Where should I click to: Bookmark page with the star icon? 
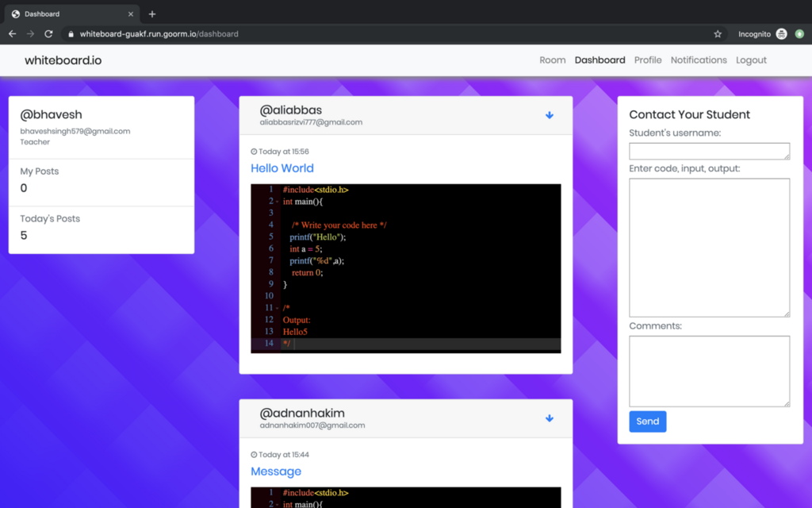pyautogui.click(x=718, y=33)
